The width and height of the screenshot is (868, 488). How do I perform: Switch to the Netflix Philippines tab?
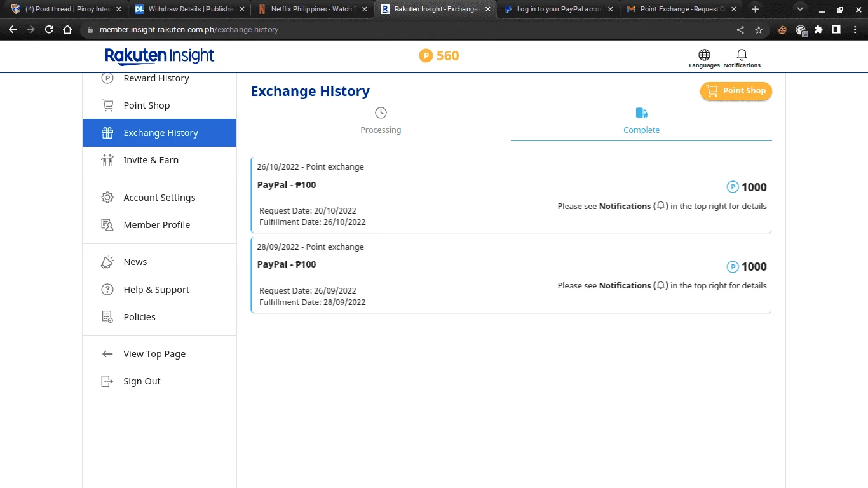311,10
